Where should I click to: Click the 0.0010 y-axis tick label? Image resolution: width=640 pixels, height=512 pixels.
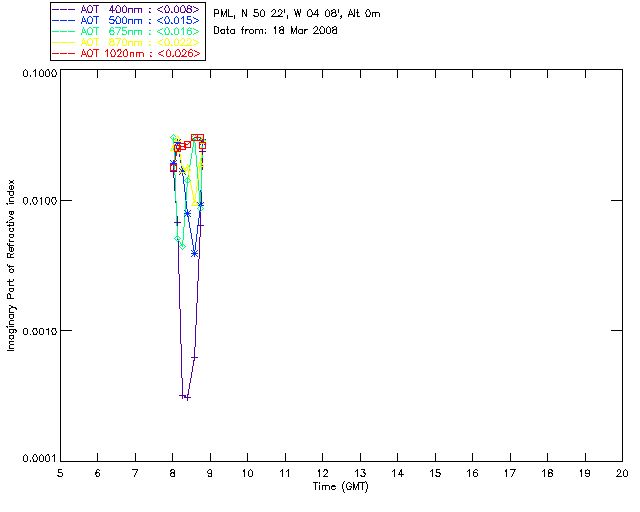(39, 331)
